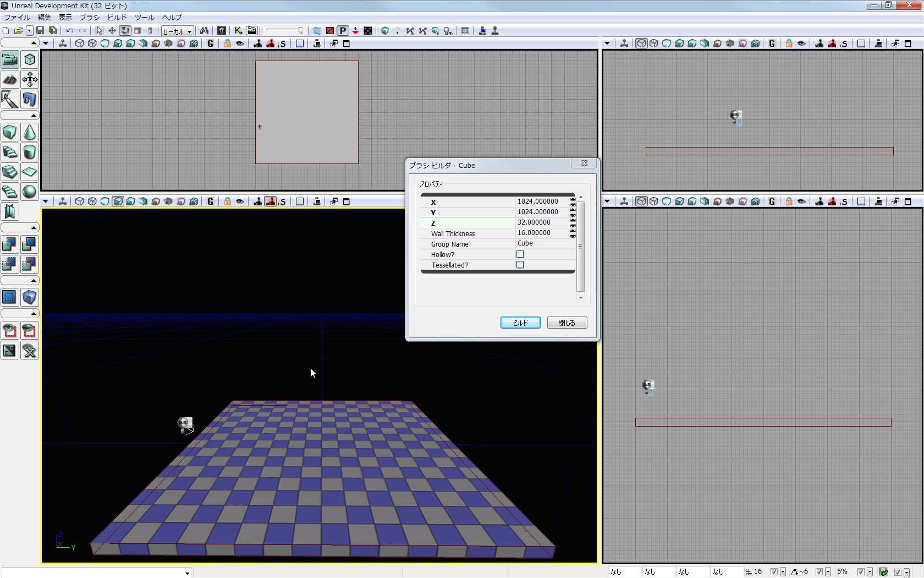Click the CSG Subtract button icon
924x578 pixels.
click(30, 244)
